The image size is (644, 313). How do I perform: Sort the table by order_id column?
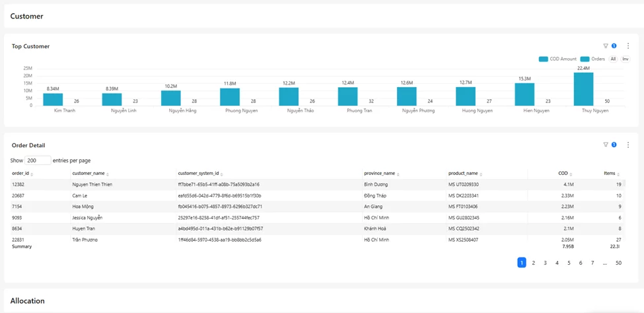coord(22,174)
